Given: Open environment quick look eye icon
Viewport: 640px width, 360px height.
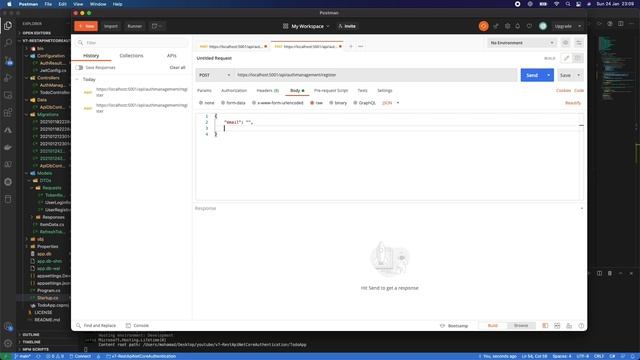Looking at the screenshot, I should pyautogui.click(x=565, y=43).
